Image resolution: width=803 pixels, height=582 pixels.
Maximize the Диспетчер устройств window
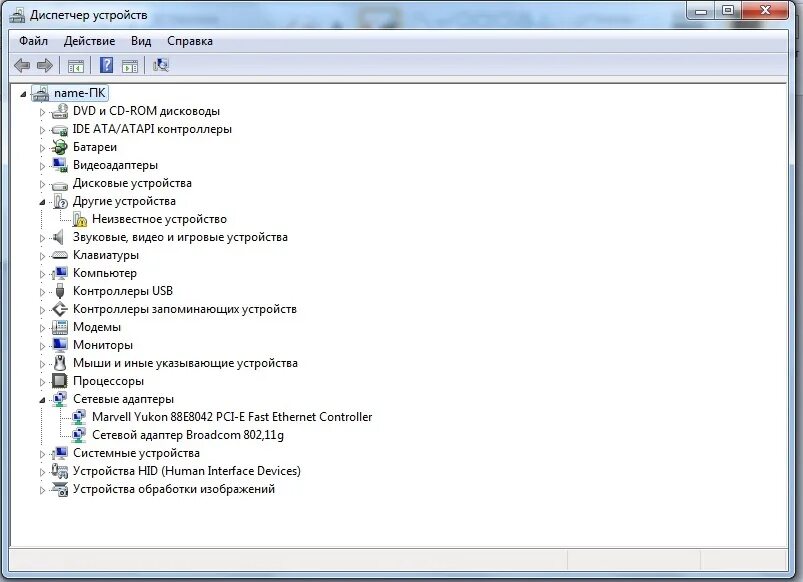pyautogui.click(x=728, y=11)
